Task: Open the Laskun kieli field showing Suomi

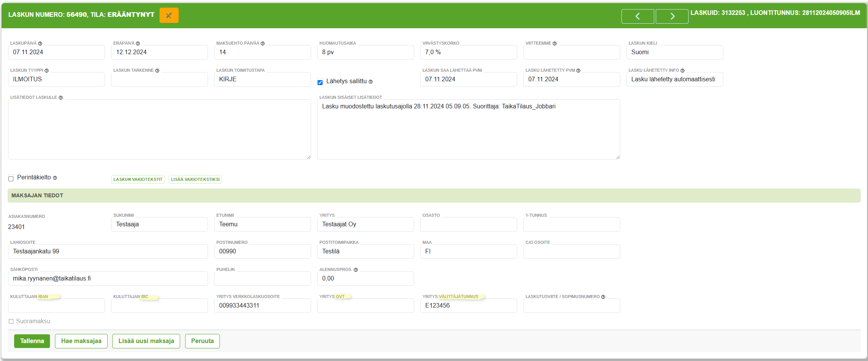Action: (674, 52)
